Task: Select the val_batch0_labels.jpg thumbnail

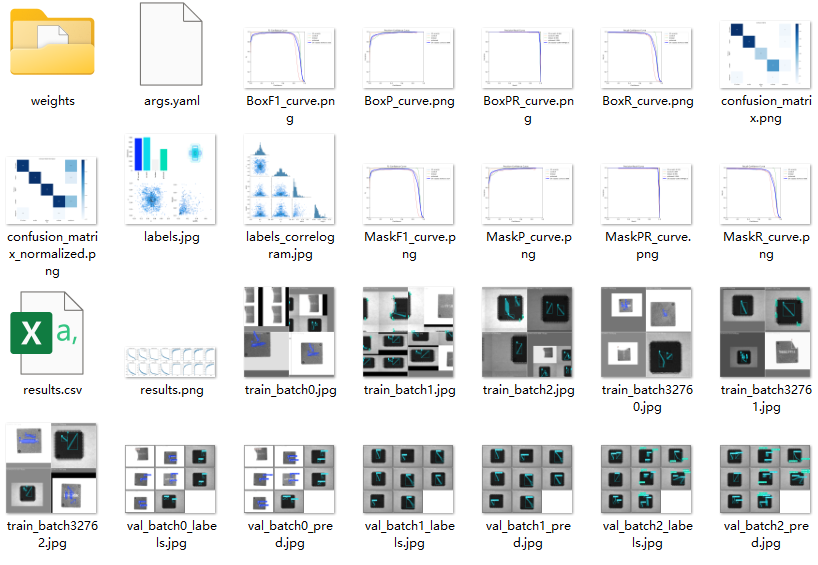Action: [x=170, y=479]
